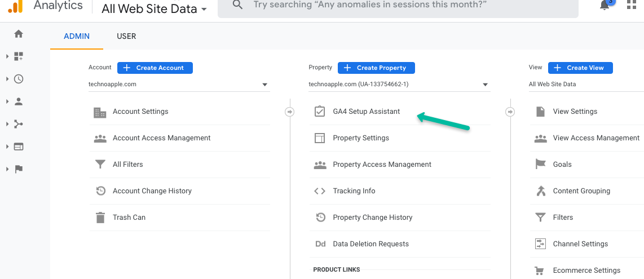Expand the All Web Site Data dropdown
644x279 pixels.
click(154, 9)
